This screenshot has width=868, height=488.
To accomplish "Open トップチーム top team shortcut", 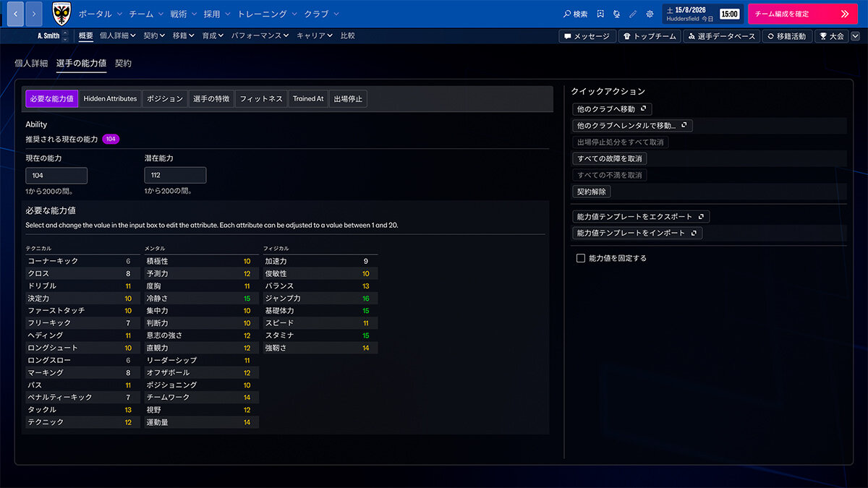I will coord(649,36).
